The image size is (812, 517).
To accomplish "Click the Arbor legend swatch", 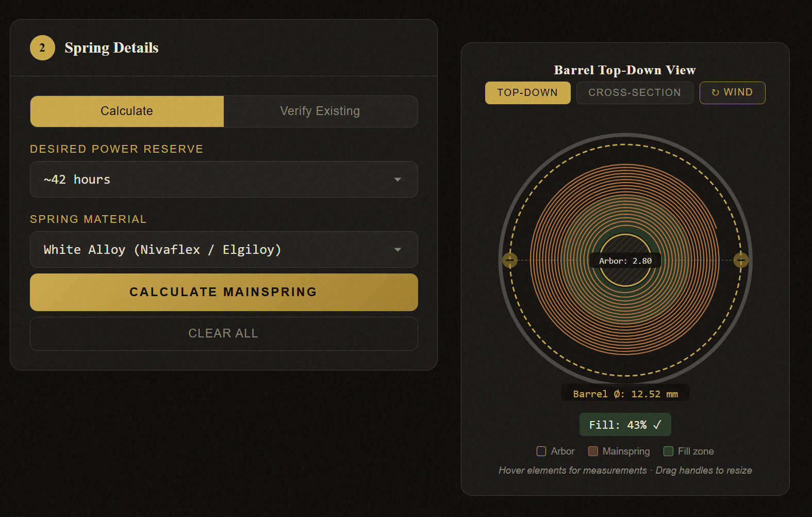I will tap(541, 451).
